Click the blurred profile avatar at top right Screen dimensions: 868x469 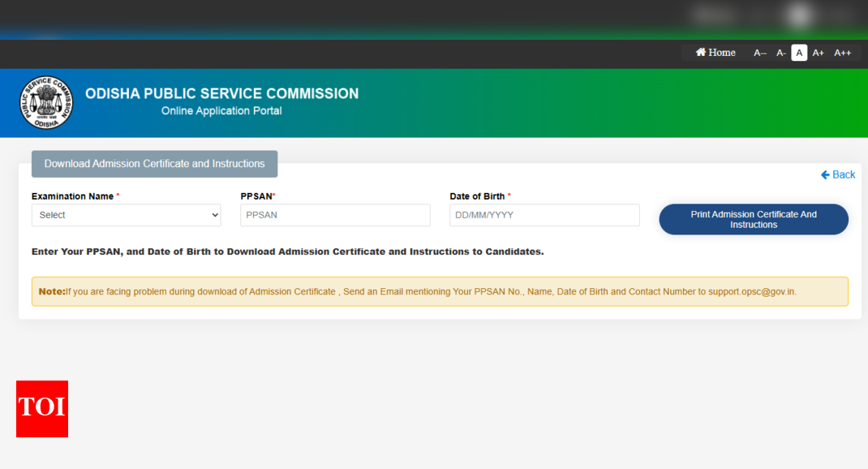(x=801, y=15)
